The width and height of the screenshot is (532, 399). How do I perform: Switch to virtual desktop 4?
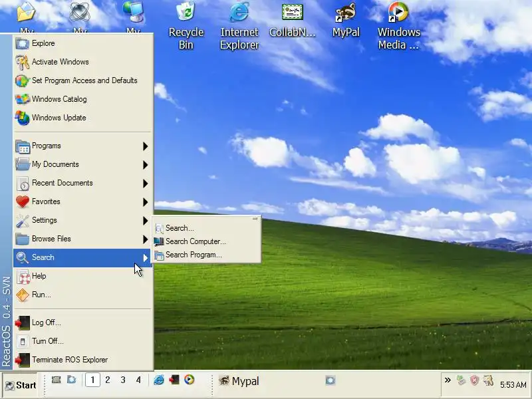(x=138, y=380)
